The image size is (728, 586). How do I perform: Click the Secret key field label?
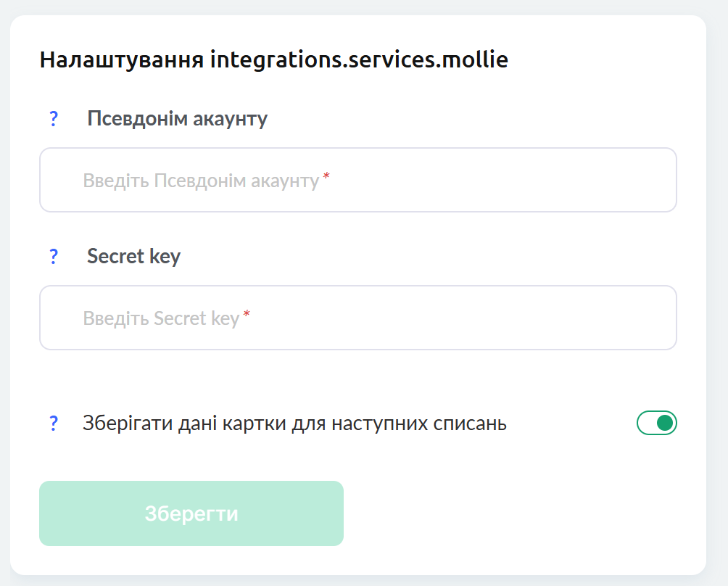click(133, 256)
